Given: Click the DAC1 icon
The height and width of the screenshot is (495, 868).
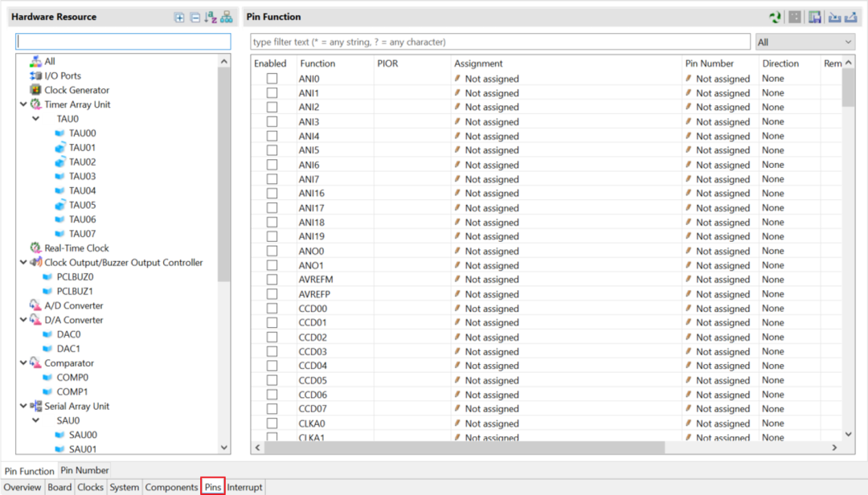Looking at the screenshot, I should [x=47, y=349].
